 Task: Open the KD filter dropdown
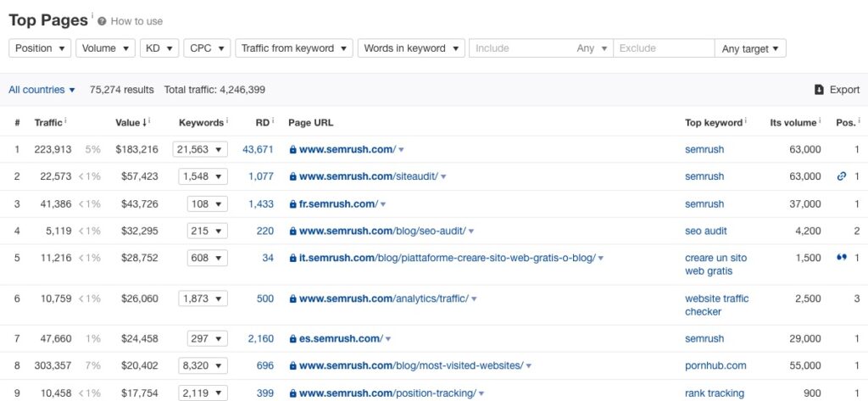coord(159,48)
